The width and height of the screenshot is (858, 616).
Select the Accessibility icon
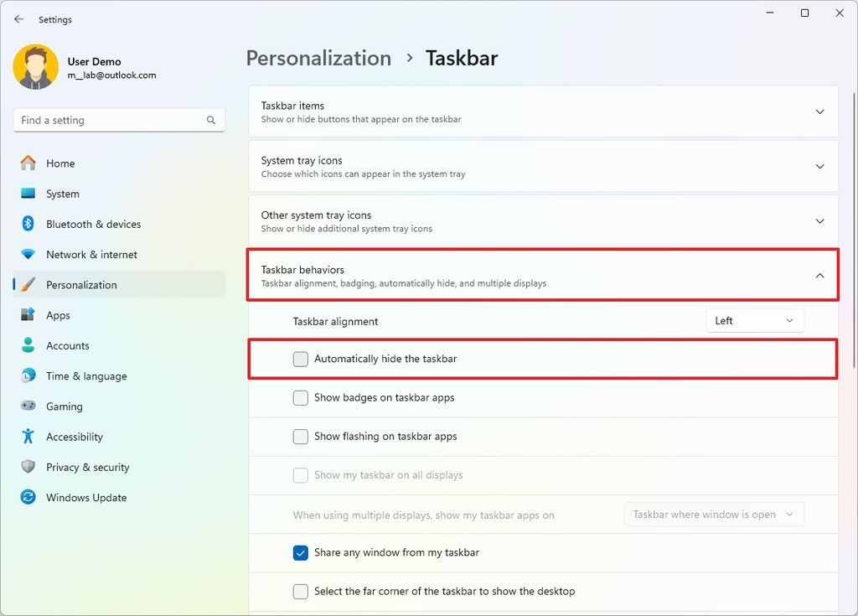[x=28, y=436]
